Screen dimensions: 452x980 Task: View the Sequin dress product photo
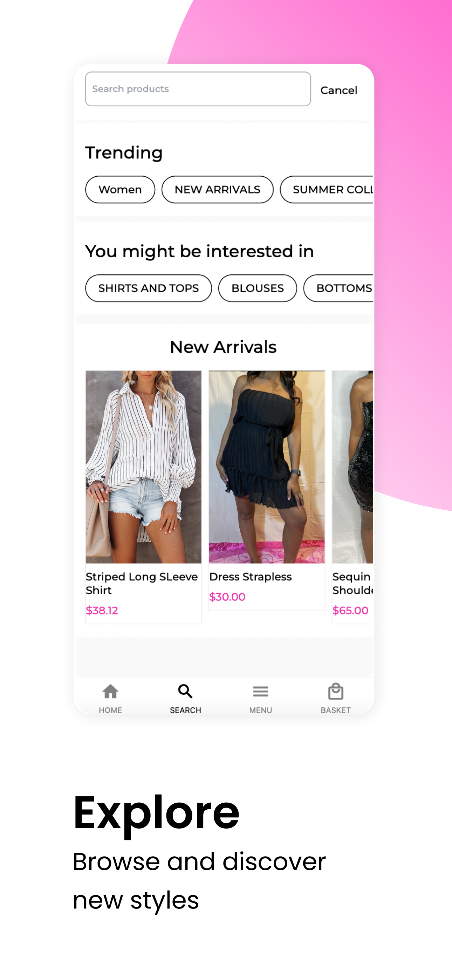(353, 467)
